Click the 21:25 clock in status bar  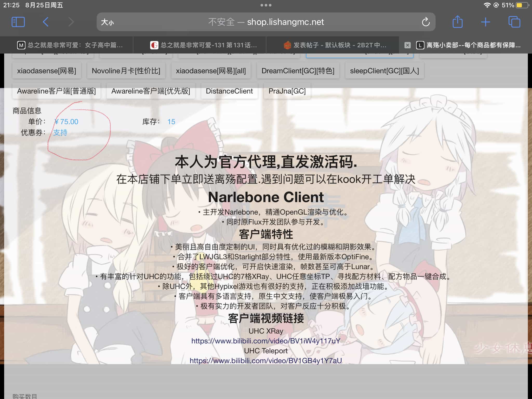pyautogui.click(x=11, y=5)
